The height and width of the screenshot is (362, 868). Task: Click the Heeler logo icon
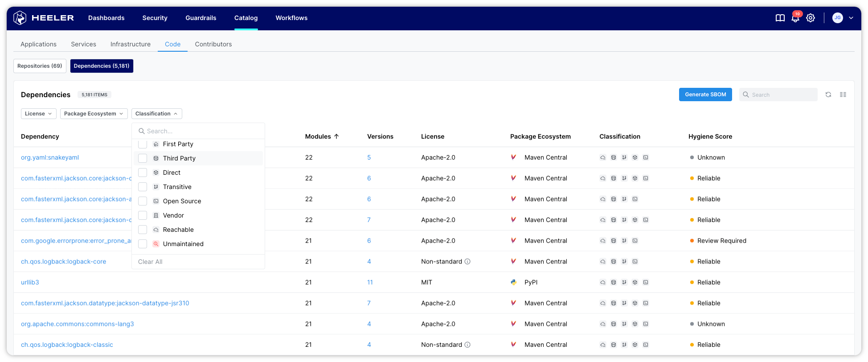click(x=20, y=18)
